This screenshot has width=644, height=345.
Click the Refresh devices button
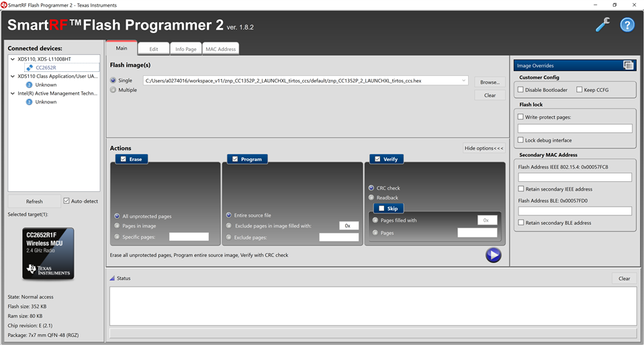(x=34, y=201)
